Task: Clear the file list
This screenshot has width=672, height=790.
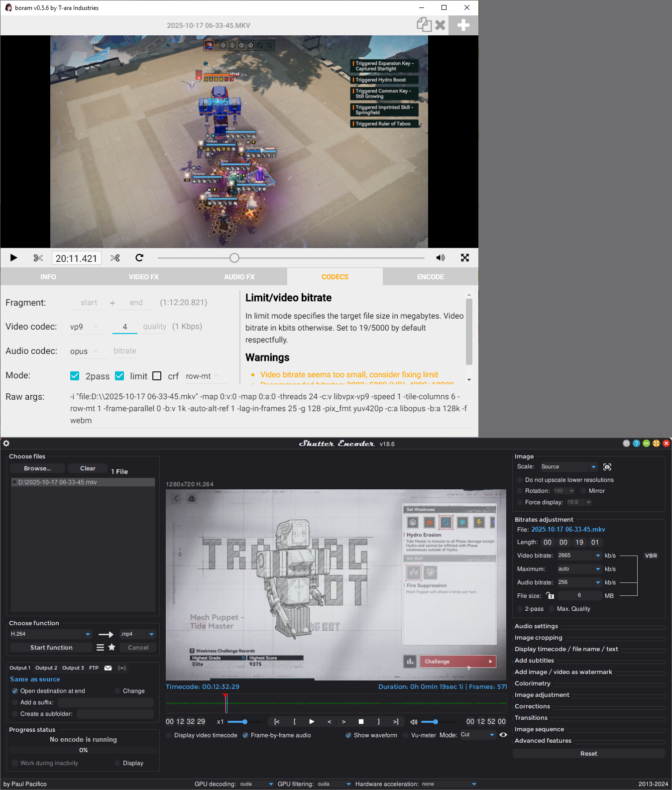Action: coord(88,468)
